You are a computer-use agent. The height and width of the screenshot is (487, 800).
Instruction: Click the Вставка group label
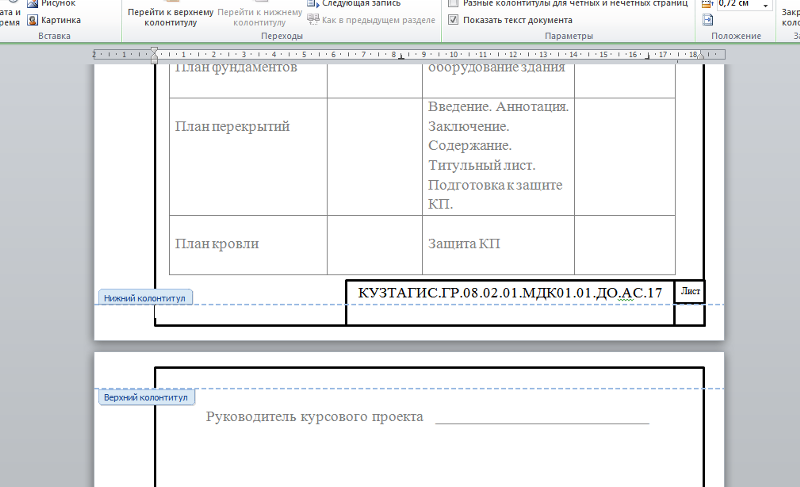[x=54, y=36]
